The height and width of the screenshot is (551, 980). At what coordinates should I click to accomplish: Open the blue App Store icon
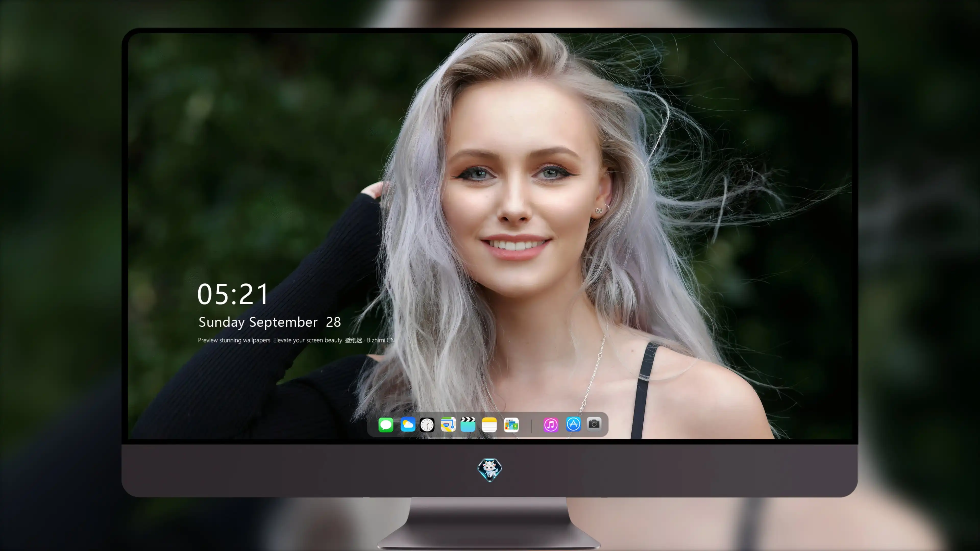[573, 424]
